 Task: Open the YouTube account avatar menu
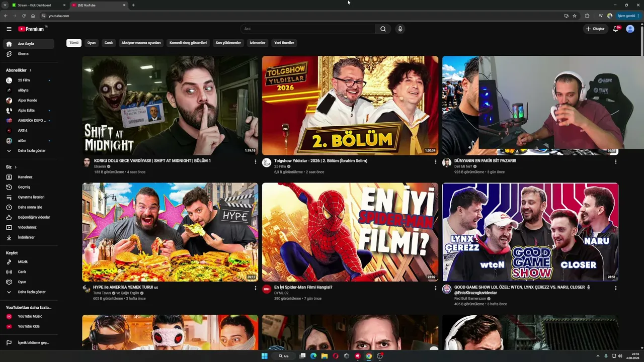630,29
